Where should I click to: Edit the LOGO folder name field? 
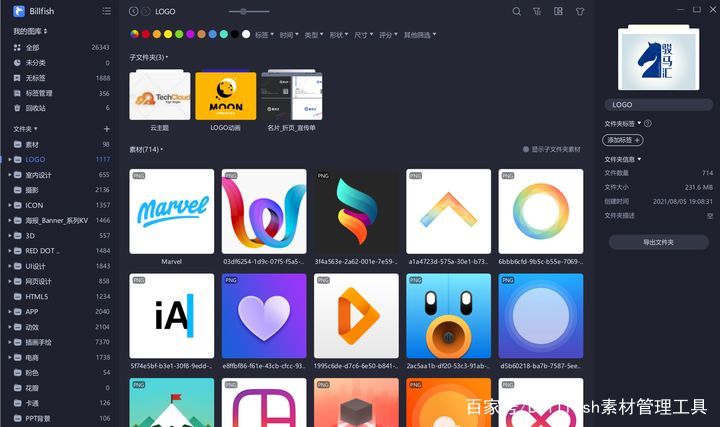coord(658,105)
